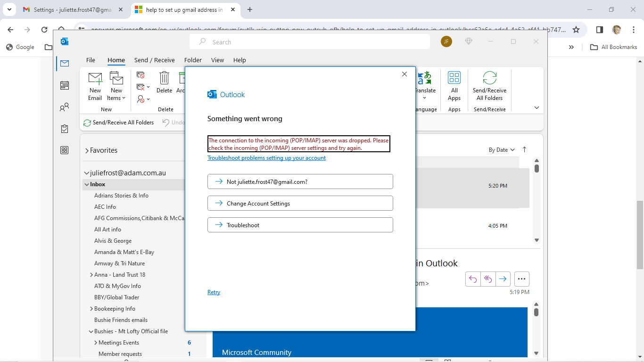This screenshot has width=644, height=362.
Task: Open Troubleshoot problems setting up your account link
Action: [266, 158]
